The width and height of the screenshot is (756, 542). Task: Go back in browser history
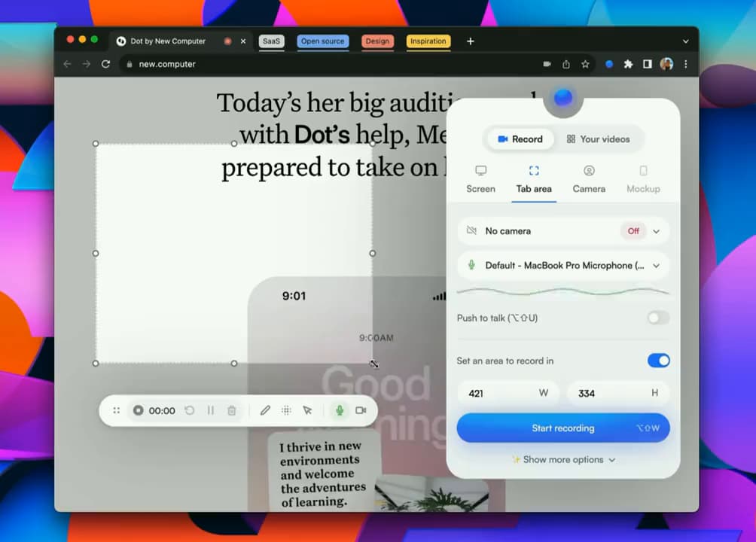coord(67,64)
